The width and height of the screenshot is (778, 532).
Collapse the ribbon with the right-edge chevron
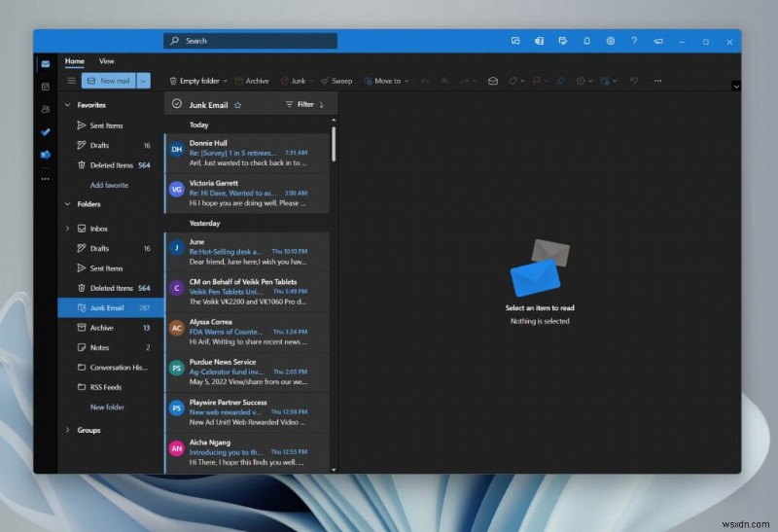(x=736, y=87)
